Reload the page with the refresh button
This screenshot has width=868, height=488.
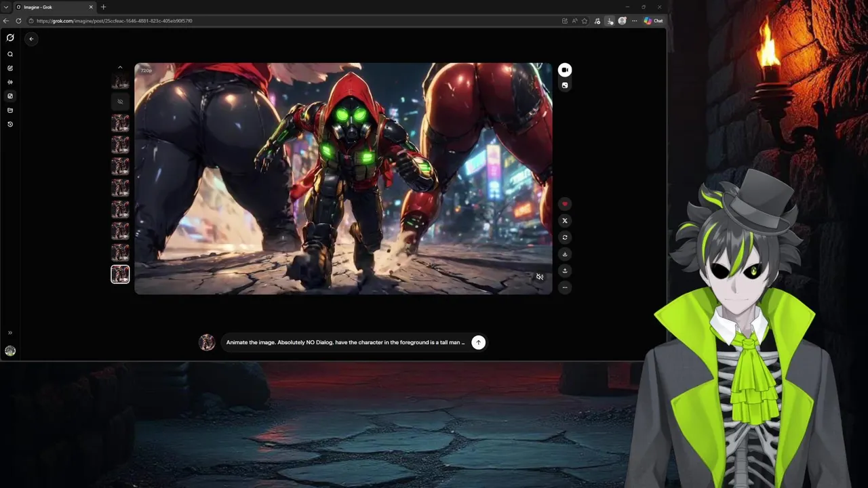click(18, 21)
